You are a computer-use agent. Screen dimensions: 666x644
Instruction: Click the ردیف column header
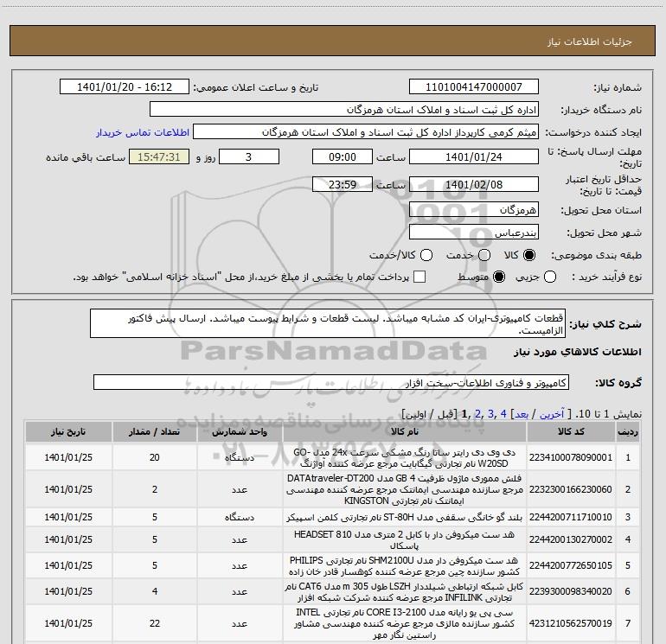tap(628, 431)
